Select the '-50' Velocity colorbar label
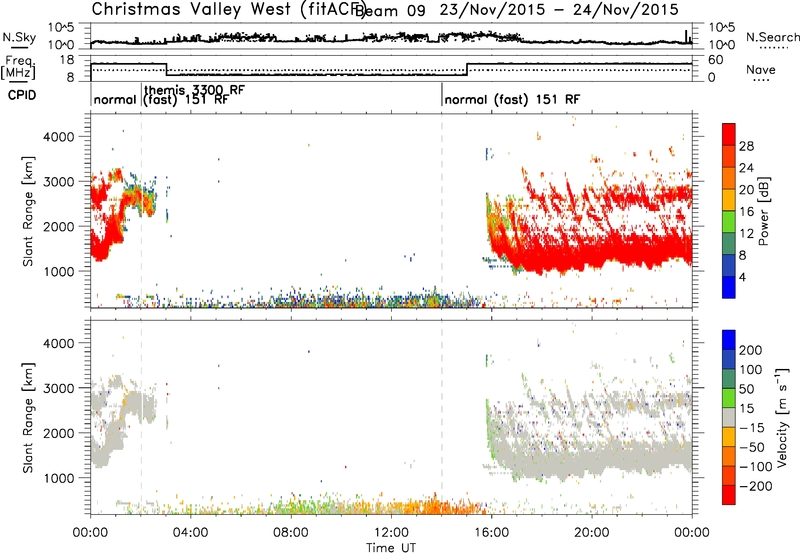Image resolution: width=800 pixels, height=554 pixels. pyautogui.click(x=752, y=447)
